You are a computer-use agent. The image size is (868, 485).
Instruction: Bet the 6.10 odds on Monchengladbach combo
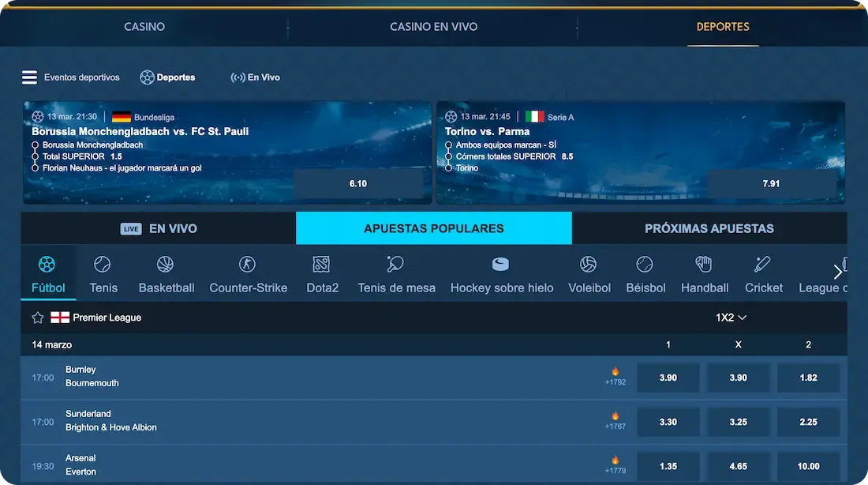click(x=359, y=182)
